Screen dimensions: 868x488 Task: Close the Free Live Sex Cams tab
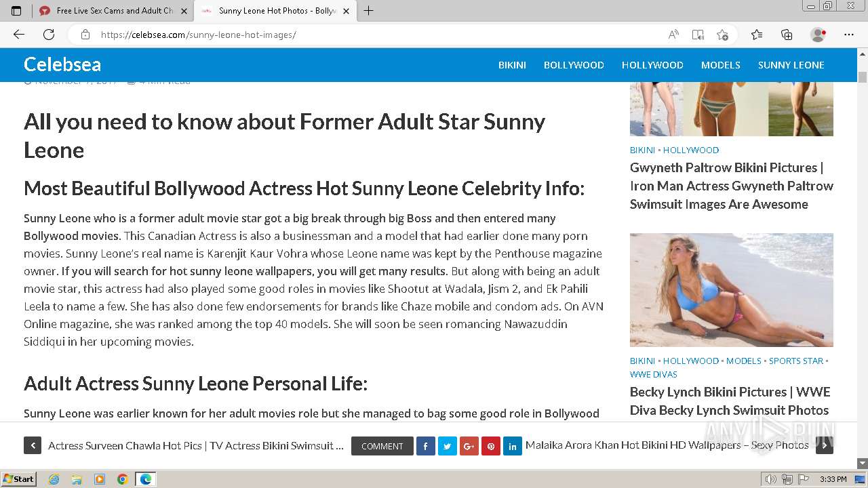point(183,11)
